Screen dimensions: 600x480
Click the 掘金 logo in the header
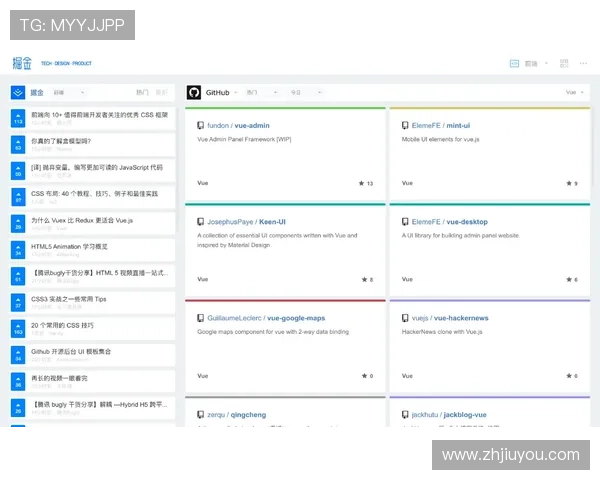coord(22,63)
